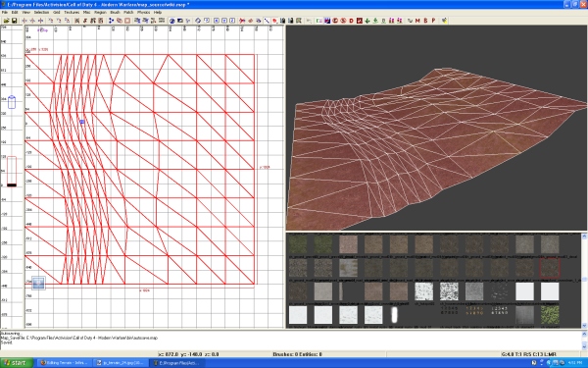
Task: Select the grey patchy road texture
Action: coord(348,268)
